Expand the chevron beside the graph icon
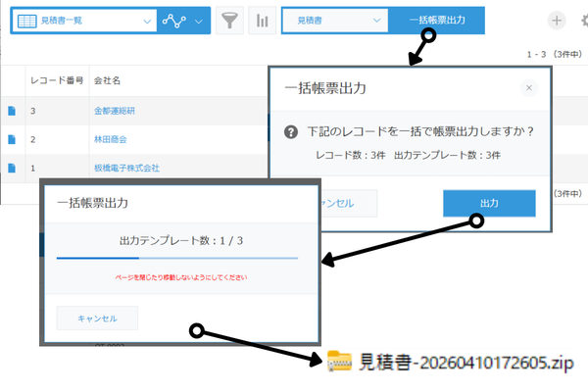Image resolution: width=588 pixels, height=392 pixels. (x=200, y=21)
